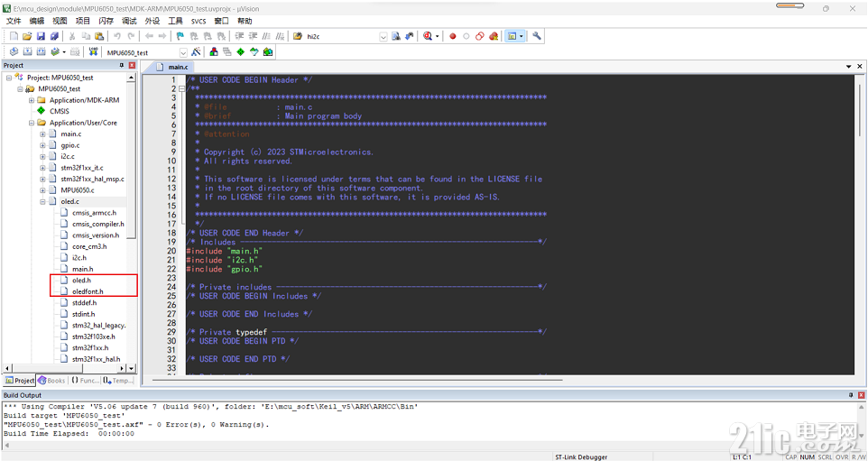Image resolution: width=868 pixels, height=461 pixels.
Task: Switch to the Templates panel tab
Action: click(118, 381)
